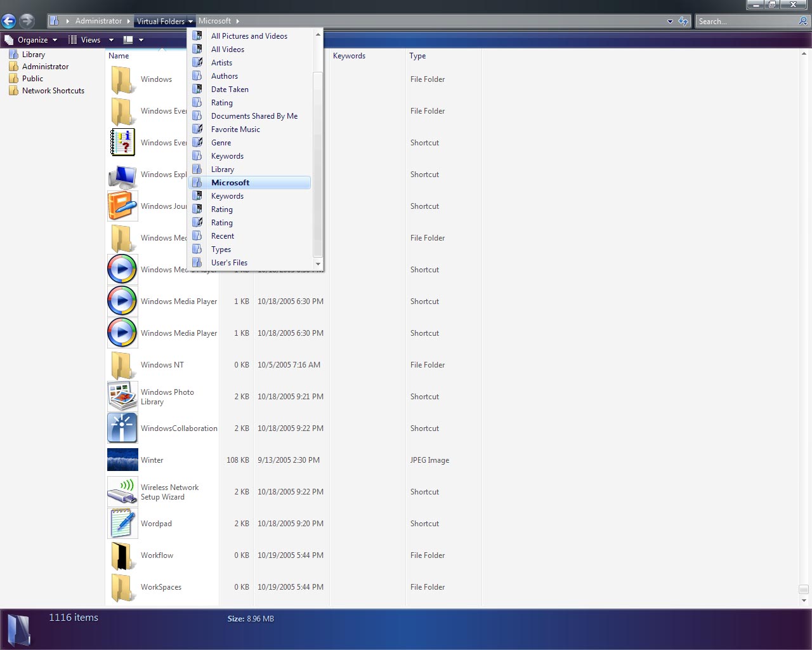This screenshot has height=650, width=812.
Task: Select the Workflow folder icon
Action: point(122,555)
